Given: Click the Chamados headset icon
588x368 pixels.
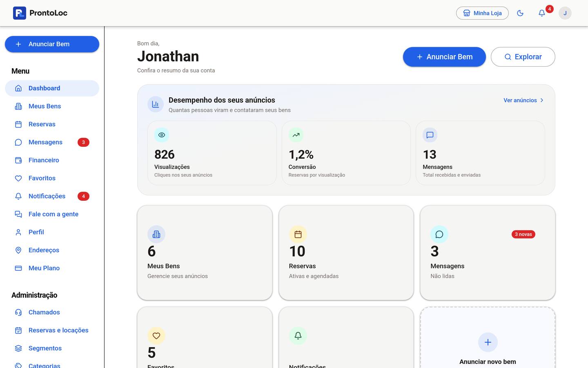Looking at the screenshot, I should pyautogui.click(x=18, y=312).
